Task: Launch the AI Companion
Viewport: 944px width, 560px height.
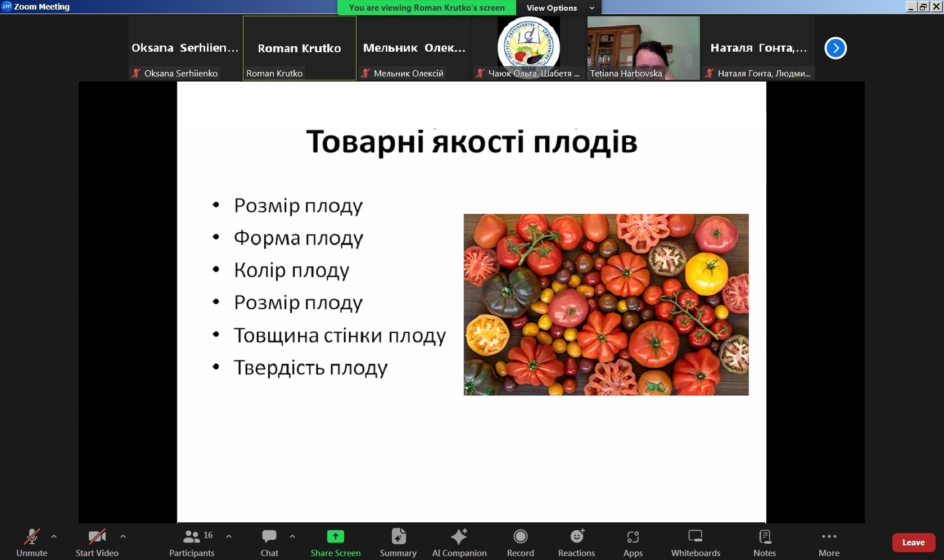Action: pos(459,543)
